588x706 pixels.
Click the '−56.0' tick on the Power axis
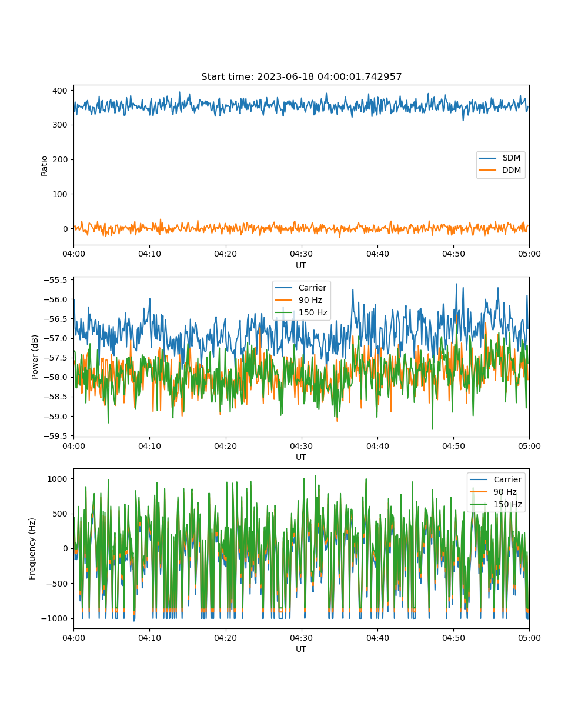57,299
